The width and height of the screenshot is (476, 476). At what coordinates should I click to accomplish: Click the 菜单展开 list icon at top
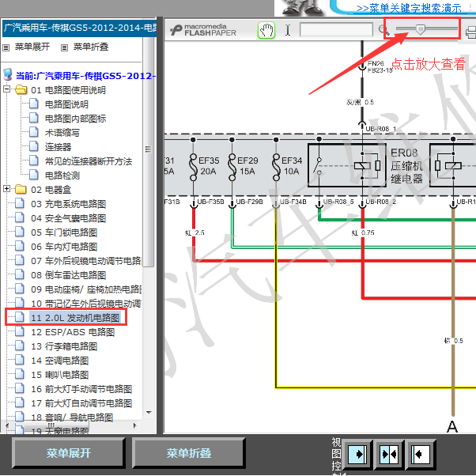pos(6,47)
